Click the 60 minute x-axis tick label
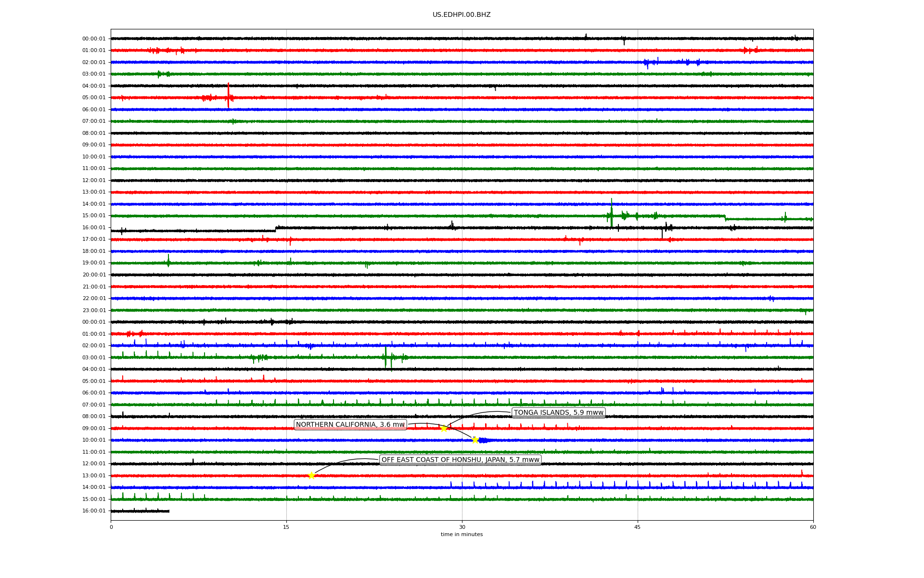The height and width of the screenshot is (578, 924). (x=812, y=527)
